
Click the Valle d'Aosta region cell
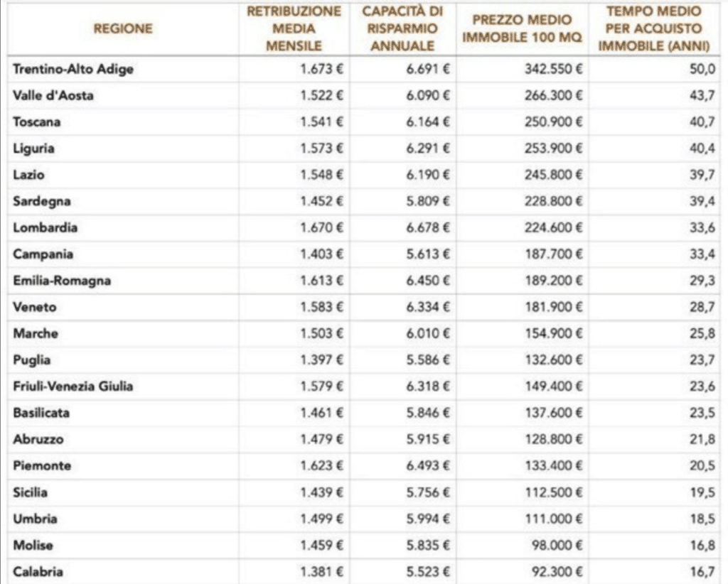point(53,96)
